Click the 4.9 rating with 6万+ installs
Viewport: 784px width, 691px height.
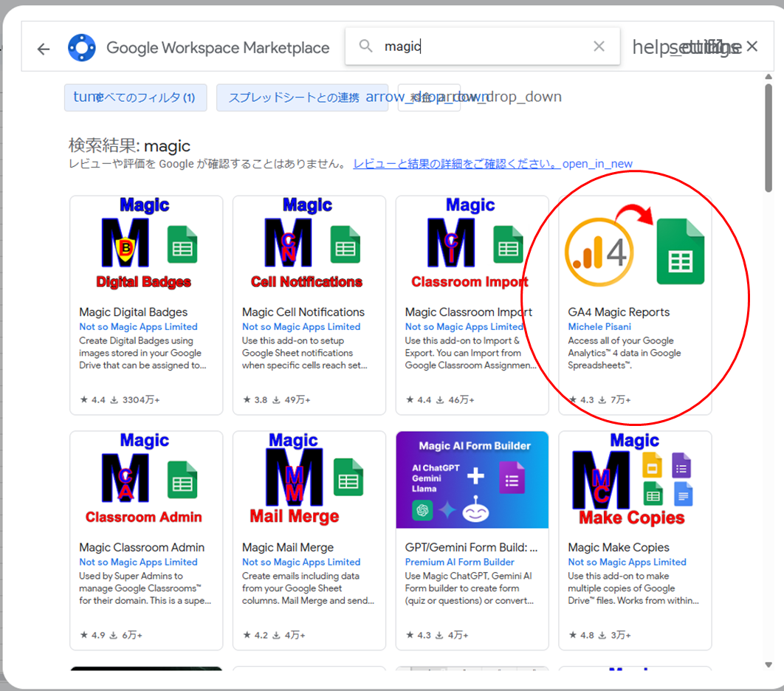point(111,635)
